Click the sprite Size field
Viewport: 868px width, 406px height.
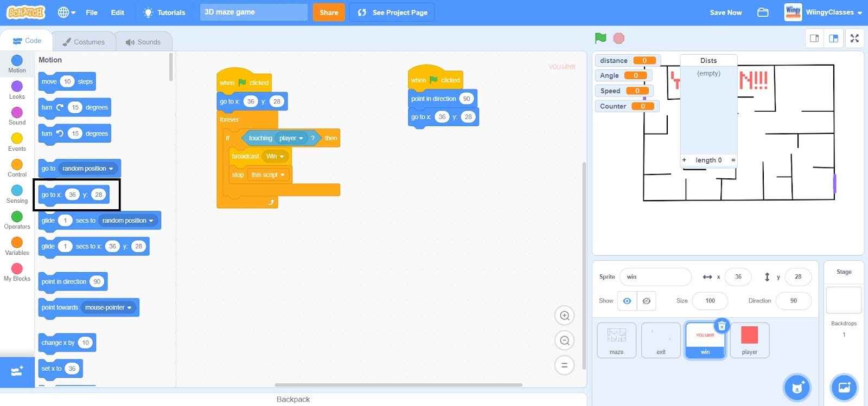tap(710, 300)
